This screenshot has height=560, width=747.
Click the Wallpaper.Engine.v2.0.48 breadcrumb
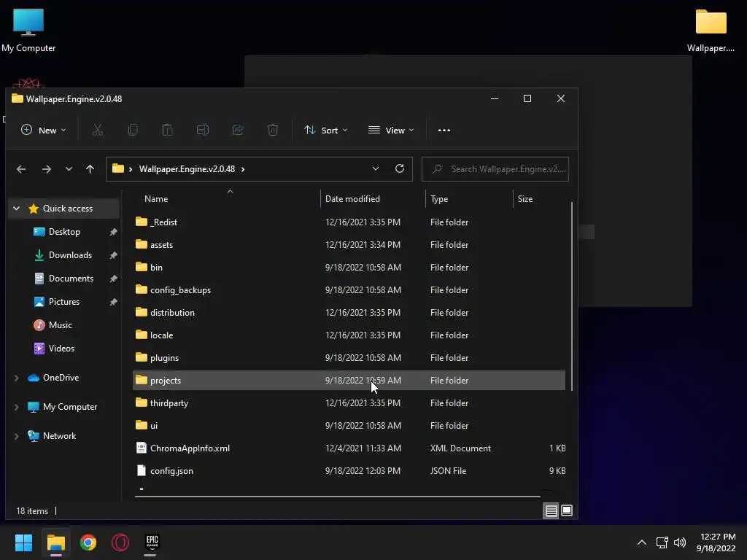click(187, 169)
